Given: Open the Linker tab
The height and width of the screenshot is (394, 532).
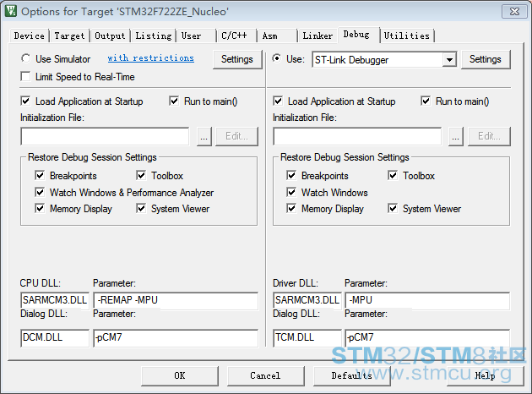Looking at the screenshot, I should tap(318, 36).
